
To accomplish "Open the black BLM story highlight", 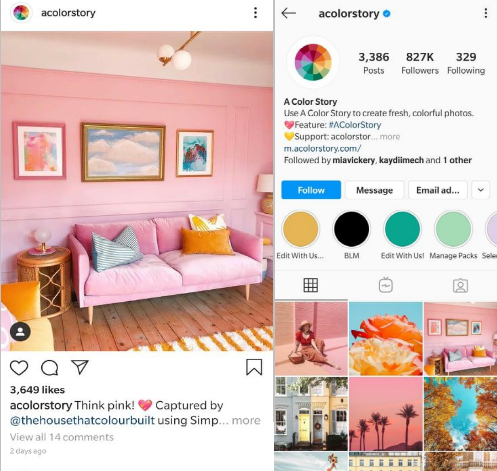I will [352, 229].
